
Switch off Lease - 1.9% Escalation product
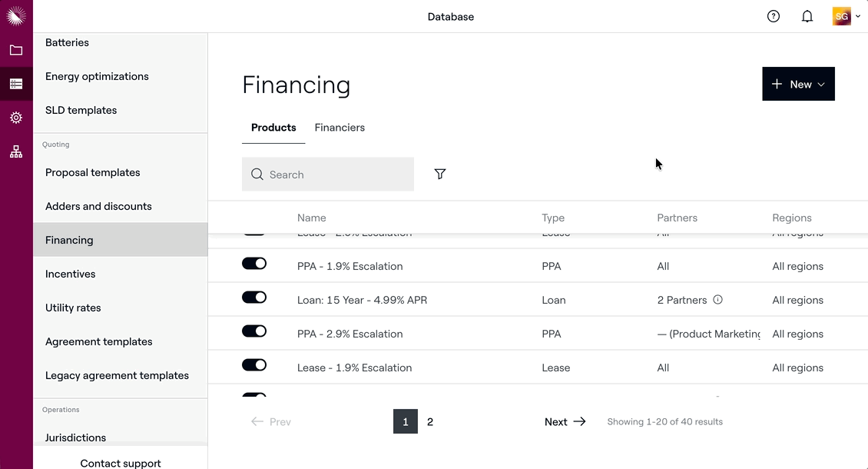point(254,364)
